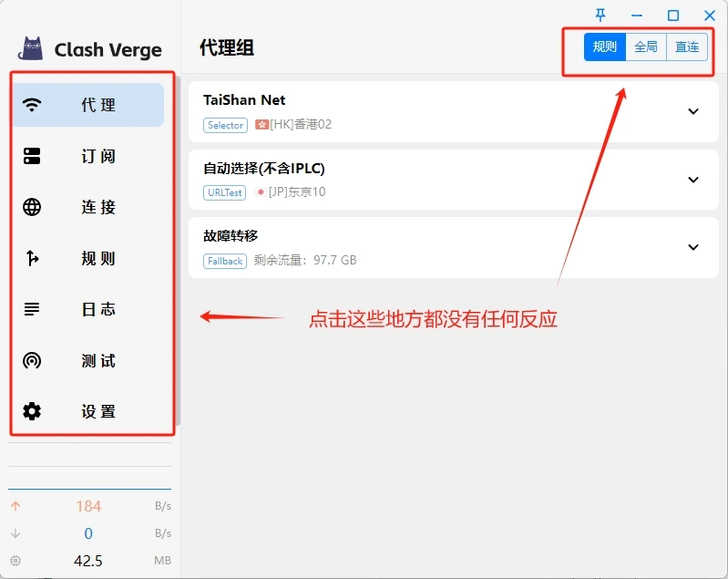Click the [HK]香港02 node text
The width and height of the screenshot is (728, 579).
click(301, 125)
